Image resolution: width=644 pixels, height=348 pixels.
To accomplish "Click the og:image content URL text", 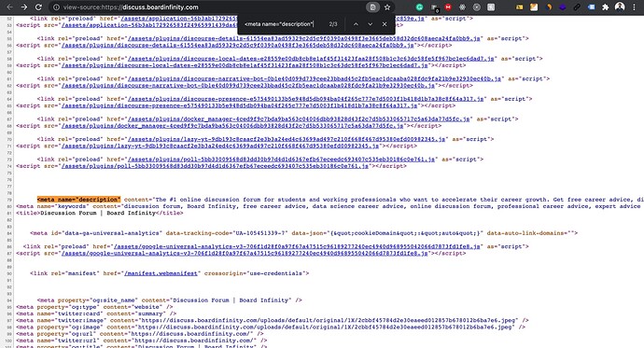I will (326, 327).
